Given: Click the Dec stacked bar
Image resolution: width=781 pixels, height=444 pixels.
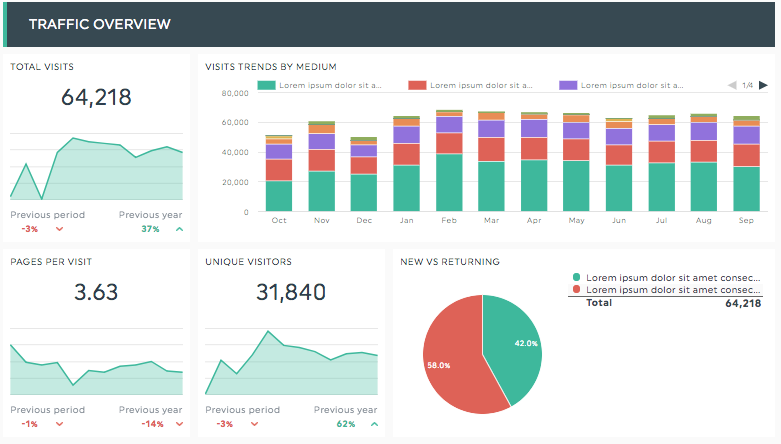Looking at the screenshot, I should click(x=364, y=174).
